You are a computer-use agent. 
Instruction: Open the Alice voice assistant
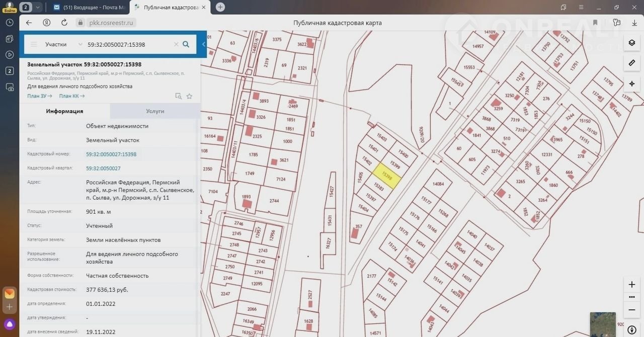pos(10,323)
